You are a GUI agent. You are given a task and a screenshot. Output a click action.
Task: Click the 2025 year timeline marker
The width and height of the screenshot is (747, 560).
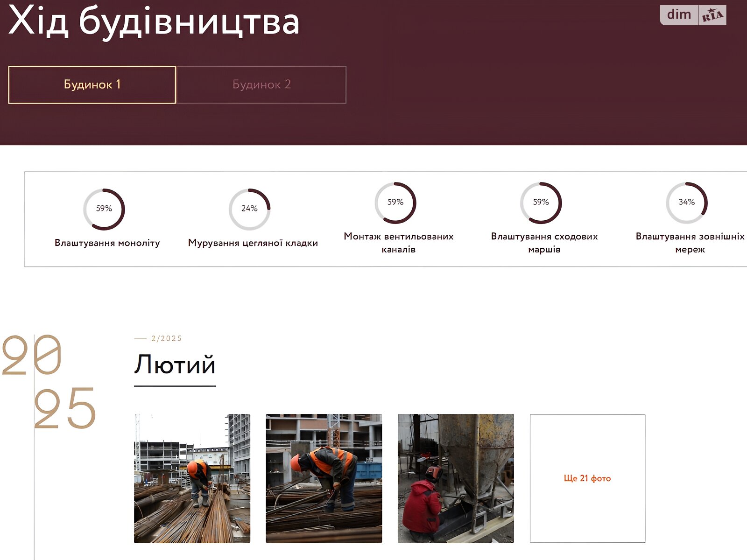[49, 382]
